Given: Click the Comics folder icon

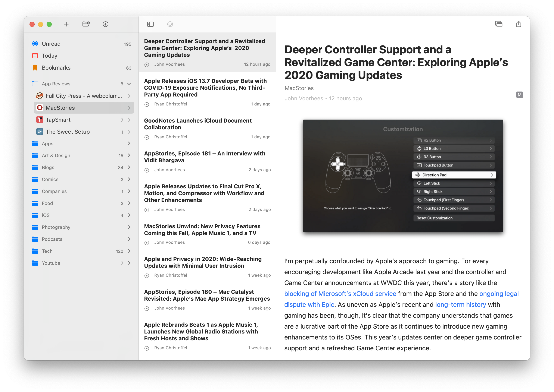Looking at the screenshot, I should [35, 179].
